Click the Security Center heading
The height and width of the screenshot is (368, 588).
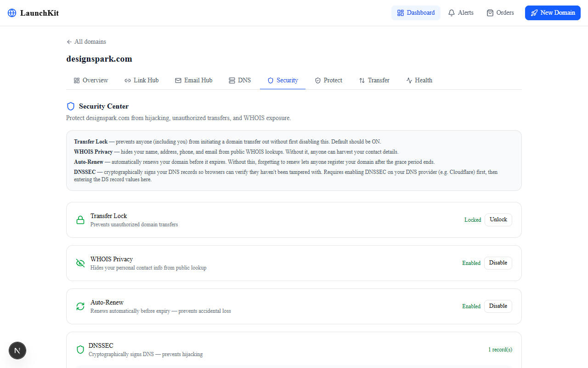click(104, 106)
